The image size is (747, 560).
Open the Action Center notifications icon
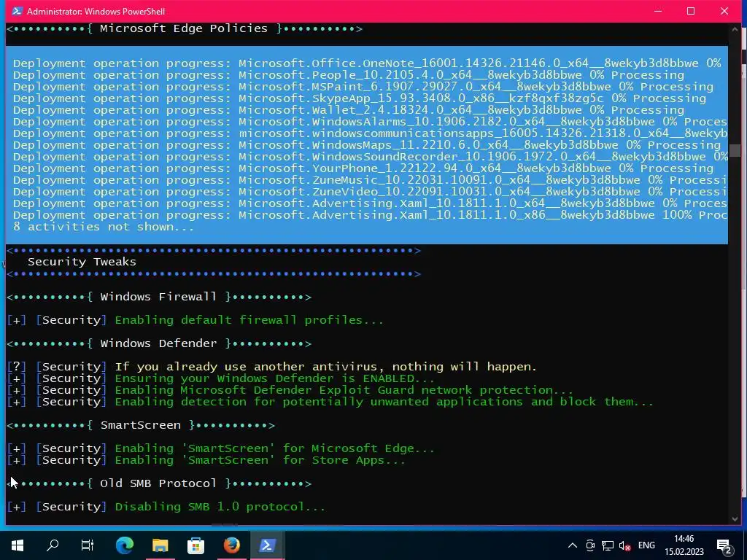[724, 545]
